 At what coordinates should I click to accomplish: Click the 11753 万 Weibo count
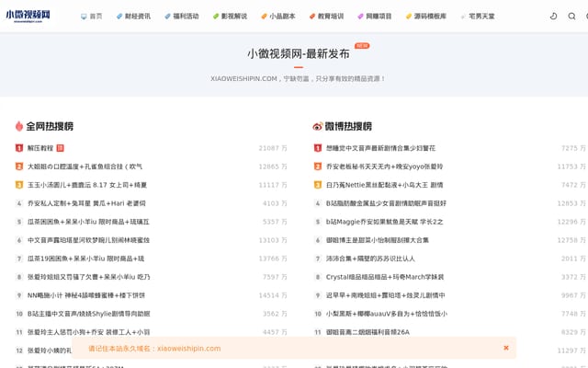571,167
